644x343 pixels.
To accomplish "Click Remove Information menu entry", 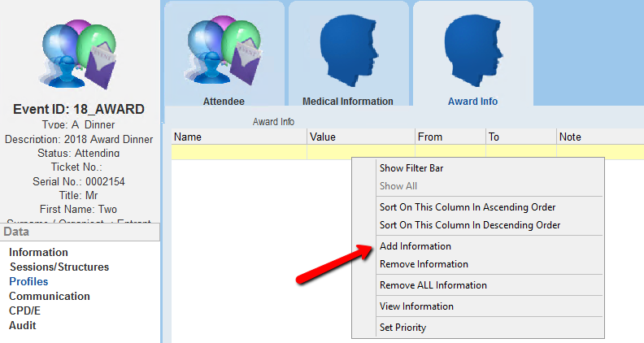I will 424,264.
